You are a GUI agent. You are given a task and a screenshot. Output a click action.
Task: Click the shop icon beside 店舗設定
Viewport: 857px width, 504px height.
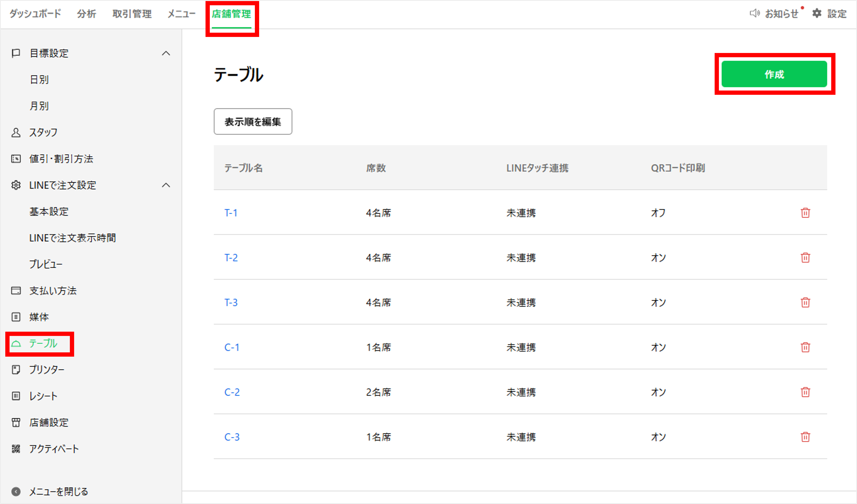point(16,422)
